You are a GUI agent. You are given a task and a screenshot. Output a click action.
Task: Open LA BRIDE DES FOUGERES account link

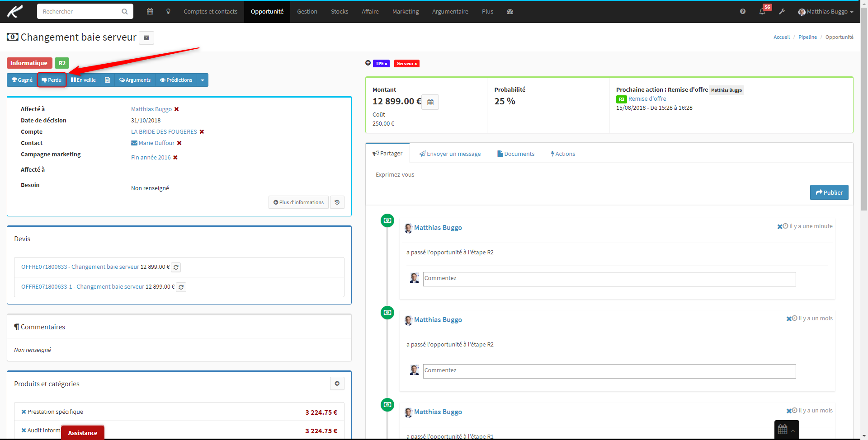(x=164, y=131)
